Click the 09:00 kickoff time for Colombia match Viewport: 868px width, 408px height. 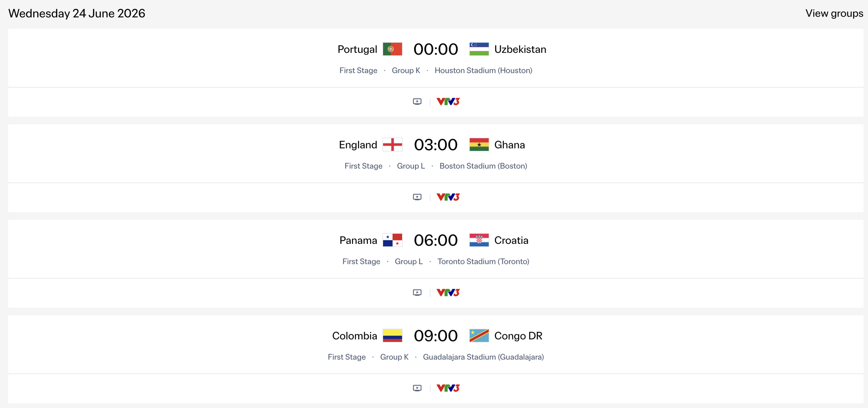tap(436, 336)
